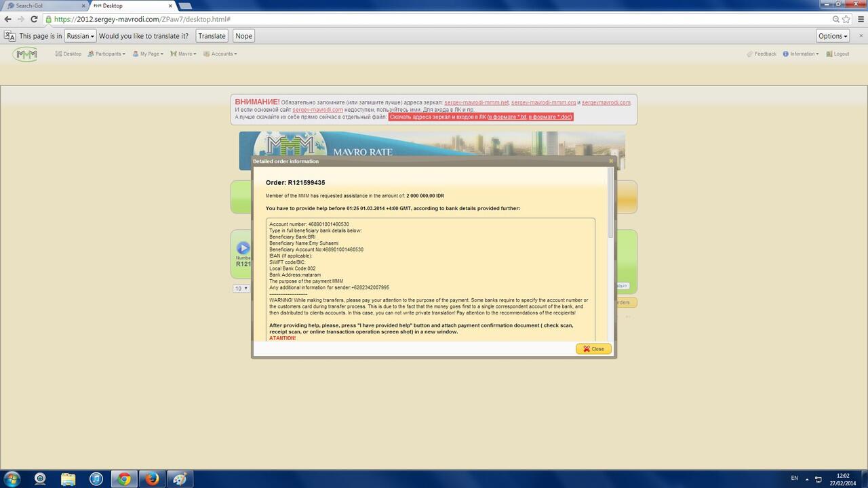Expand the Accounts menu

(x=220, y=54)
